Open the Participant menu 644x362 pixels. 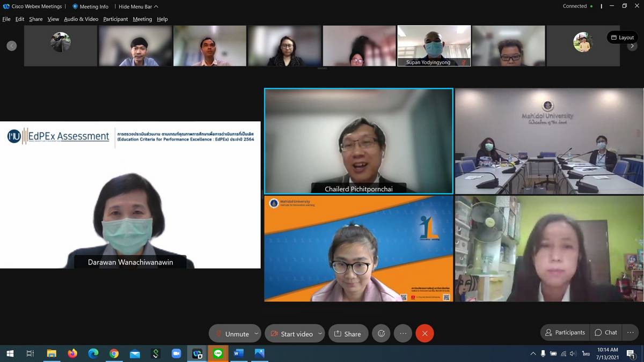[115, 19]
